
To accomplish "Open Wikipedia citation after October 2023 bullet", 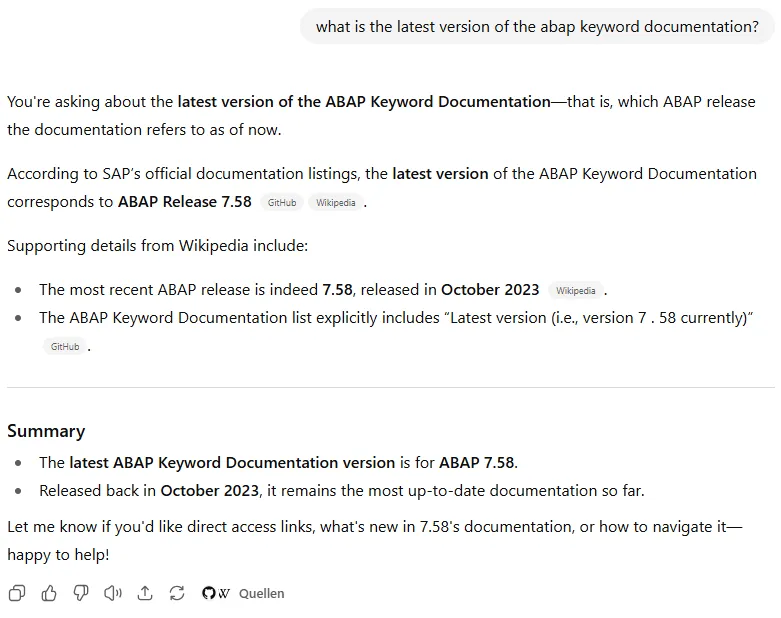I will click(576, 290).
